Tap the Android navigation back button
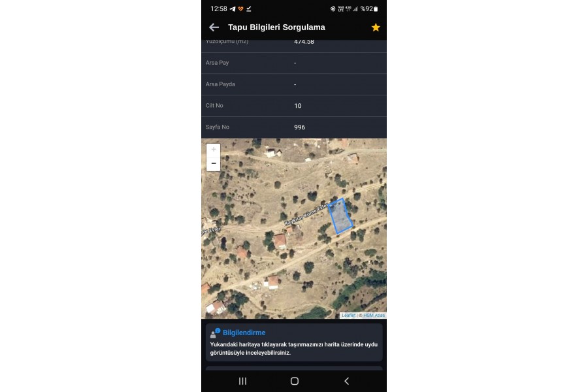Image resolution: width=588 pixels, height=392 pixels. [346, 381]
